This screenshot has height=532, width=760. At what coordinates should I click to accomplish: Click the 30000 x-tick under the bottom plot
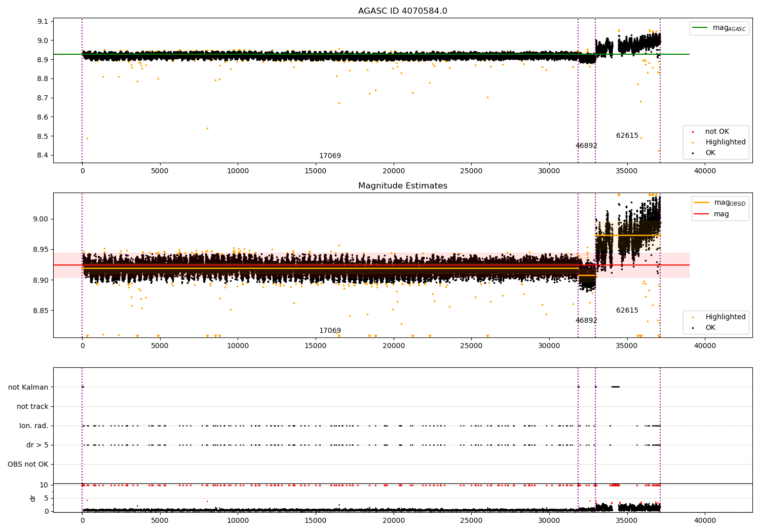[x=549, y=521]
